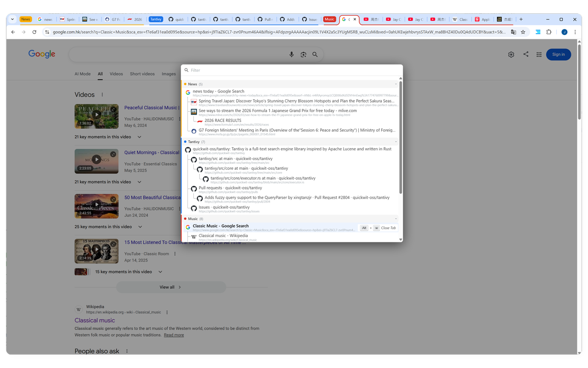The height and width of the screenshot is (368, 588).
Task: Switch to the 'G7 Fo' tab
Action: tap(113, 19)
